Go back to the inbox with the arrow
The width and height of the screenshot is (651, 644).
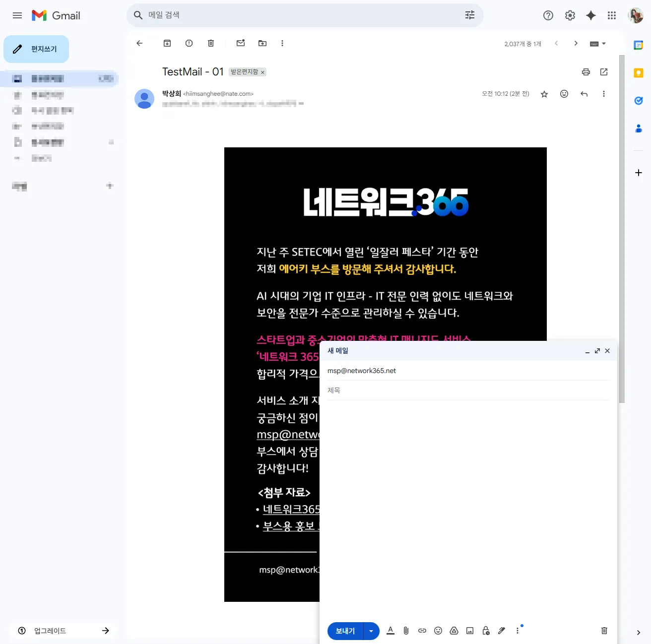(x=139, y=43)
